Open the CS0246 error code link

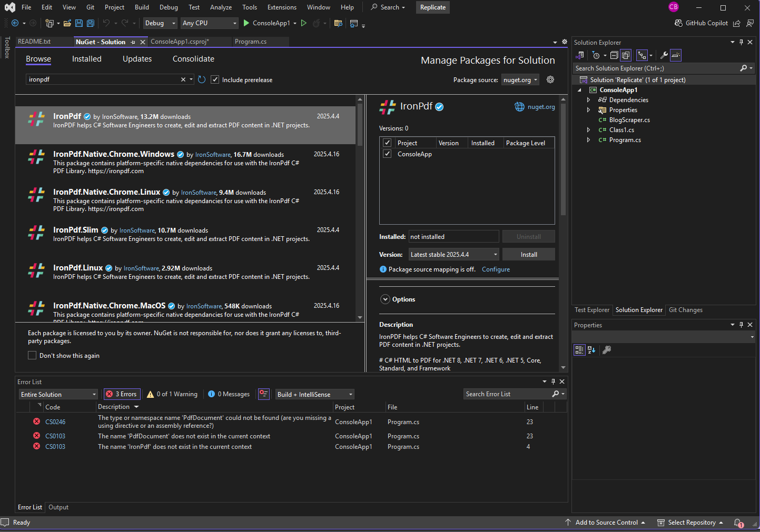(55, 422)
